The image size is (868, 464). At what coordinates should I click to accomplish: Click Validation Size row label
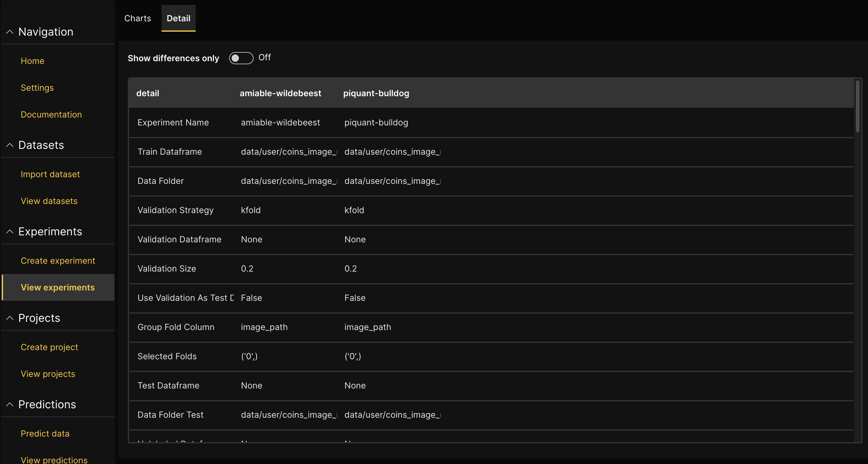[x=166, y=269]
